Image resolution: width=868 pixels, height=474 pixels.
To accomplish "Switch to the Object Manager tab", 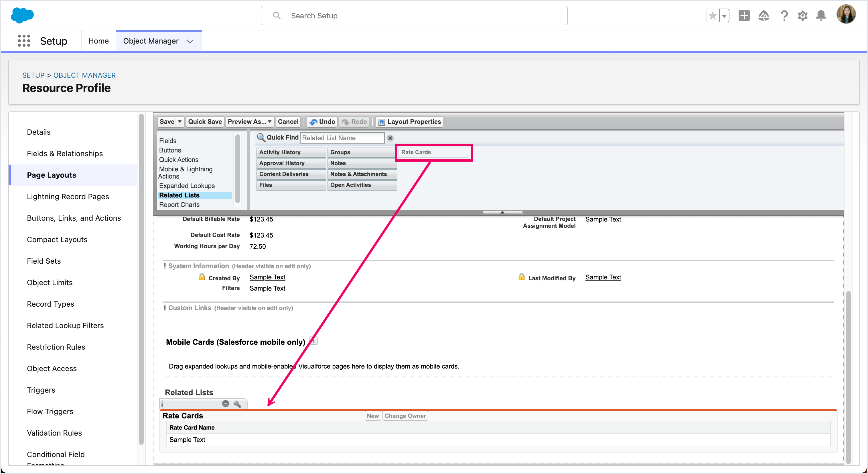I will 151,41.
